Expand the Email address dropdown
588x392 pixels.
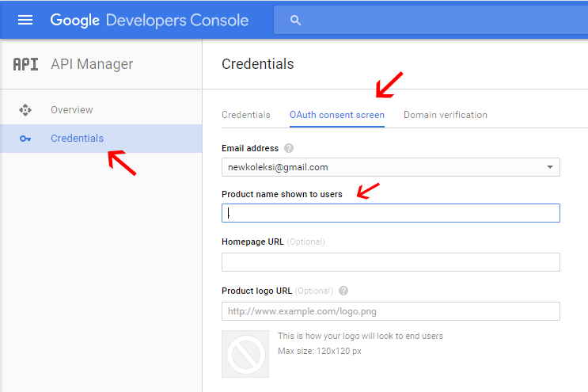(x=391, y=167)
